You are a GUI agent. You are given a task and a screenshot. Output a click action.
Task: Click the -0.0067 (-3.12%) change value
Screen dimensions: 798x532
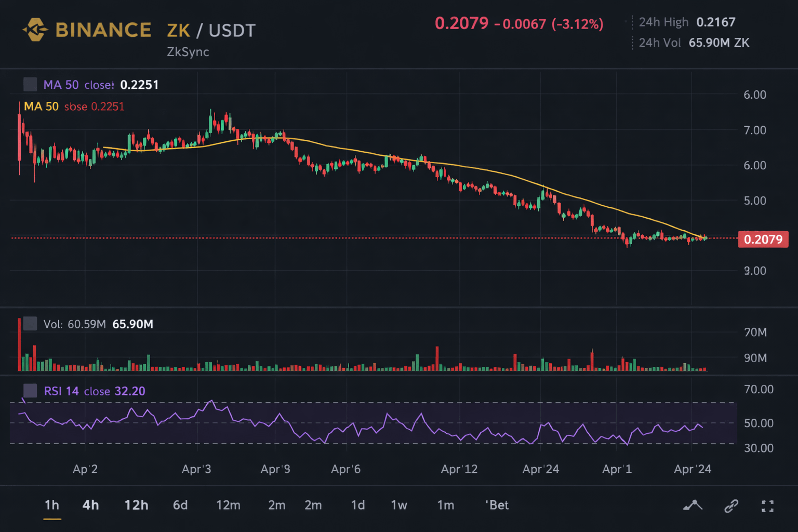(549, 24)
